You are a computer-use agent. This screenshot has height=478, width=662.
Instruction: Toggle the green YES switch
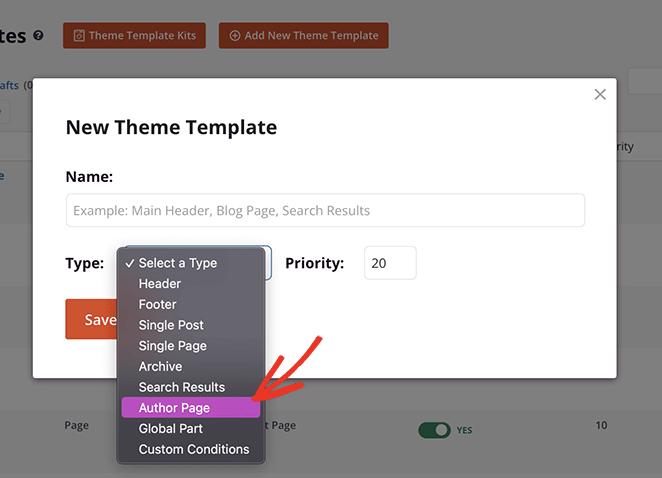434,430
